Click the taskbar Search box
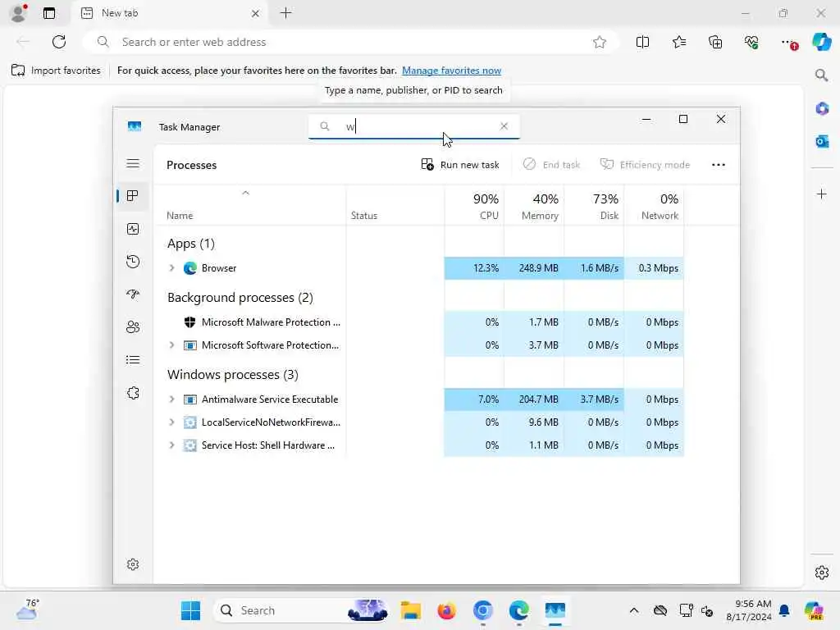Viewport: 840px width, 630px height. 302,610
